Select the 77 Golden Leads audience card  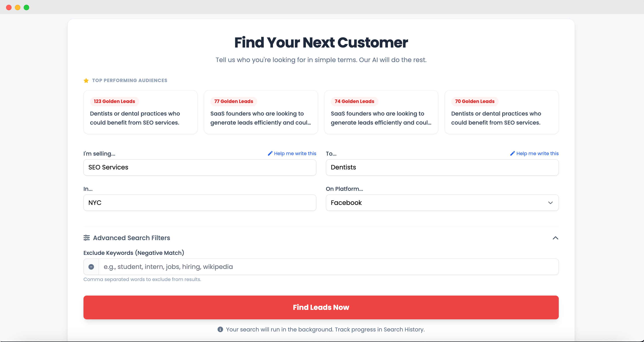261,112
